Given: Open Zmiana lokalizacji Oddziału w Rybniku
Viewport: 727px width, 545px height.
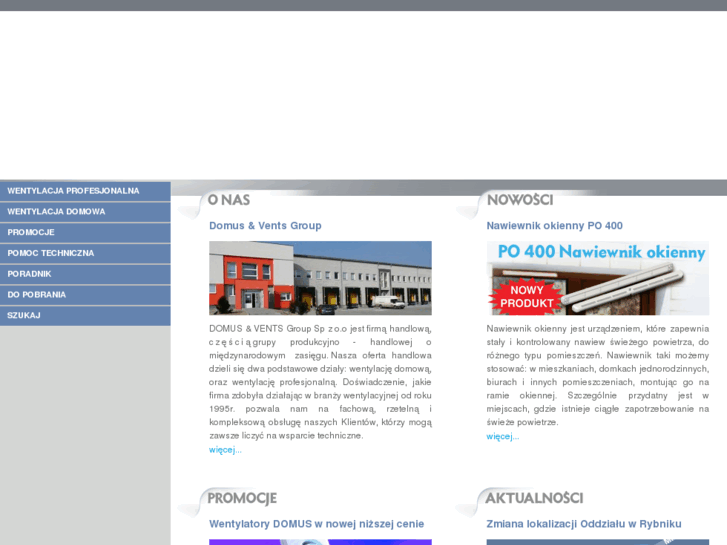Looking at the screenshot, I should click(x=584, y=524).
